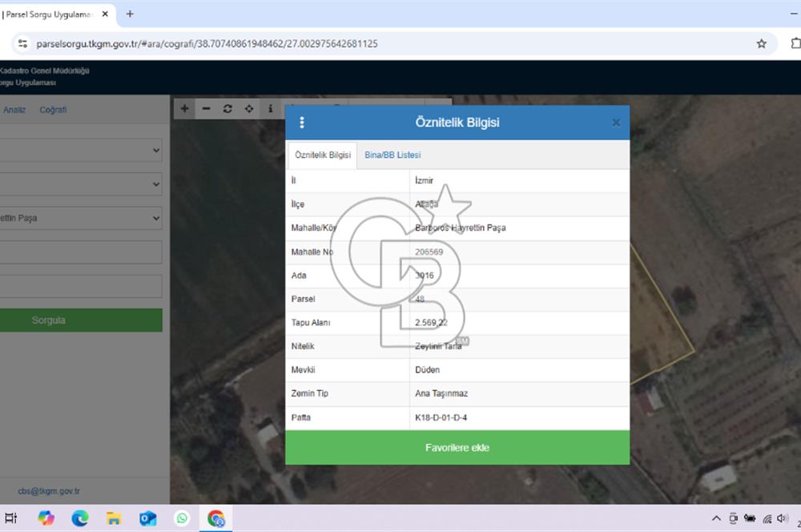Click the battery icon in system tray
801x532 pixels.
[x=750, y=518]
